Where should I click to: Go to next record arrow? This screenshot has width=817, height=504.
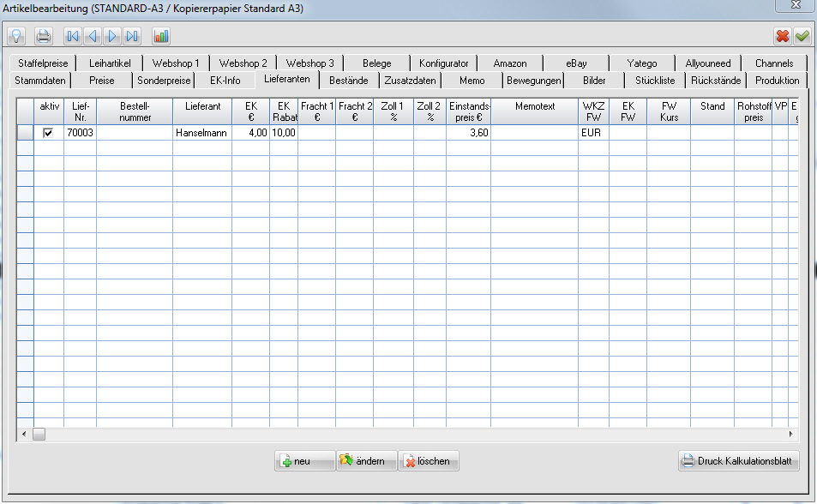[112, 36]
